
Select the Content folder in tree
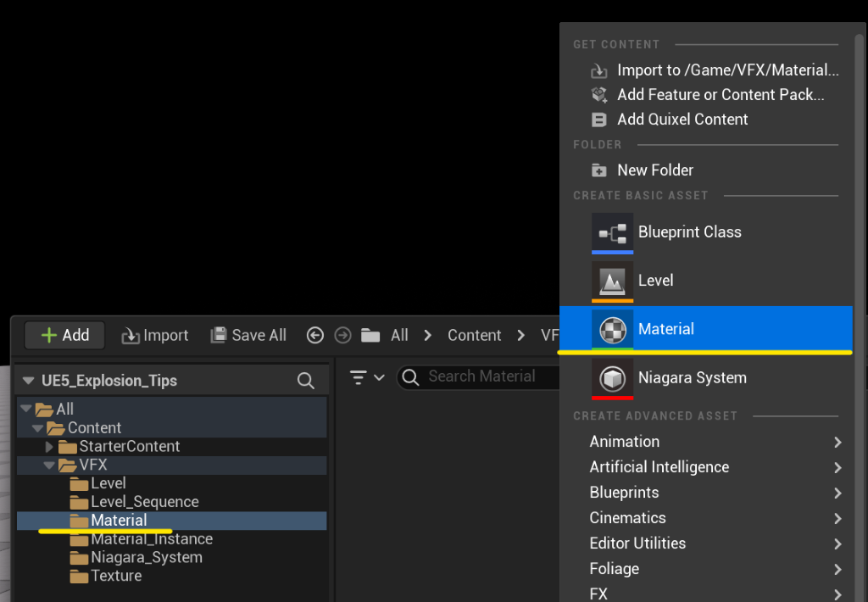171,427
